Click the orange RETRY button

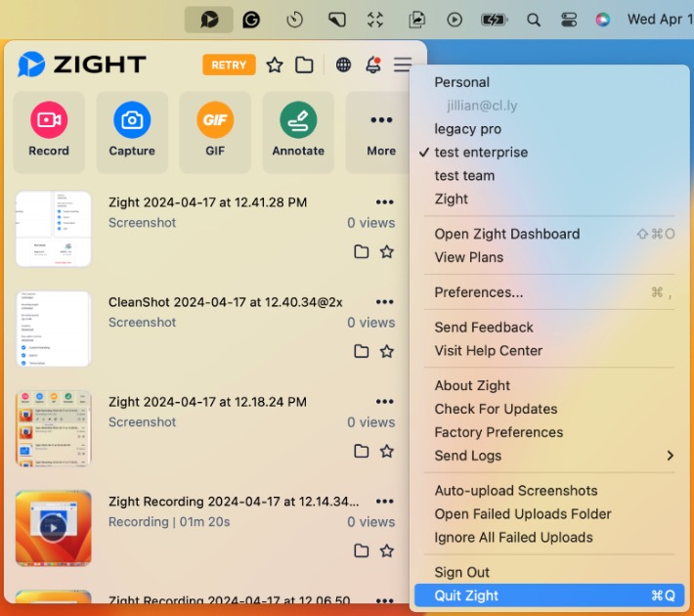[x=229, y=66]
